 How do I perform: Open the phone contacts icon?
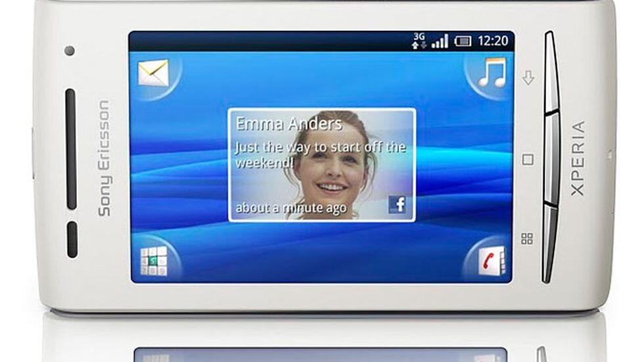[x=492, y=260]
